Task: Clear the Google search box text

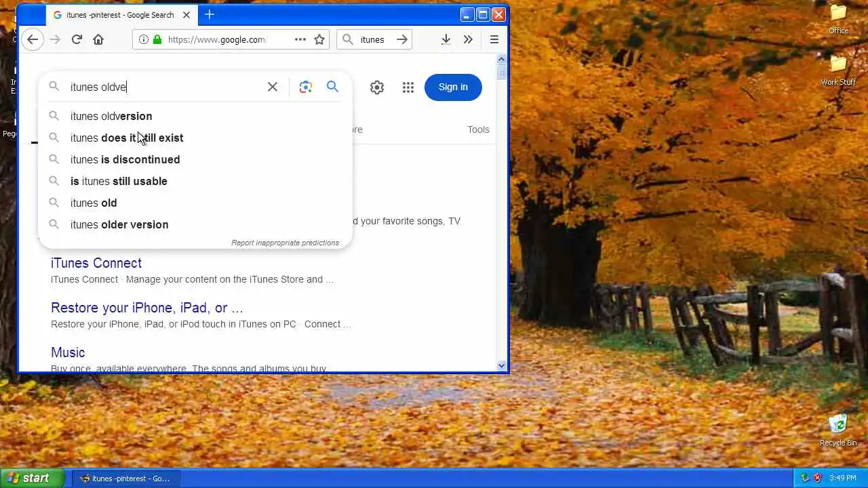Action: [272, 87]
